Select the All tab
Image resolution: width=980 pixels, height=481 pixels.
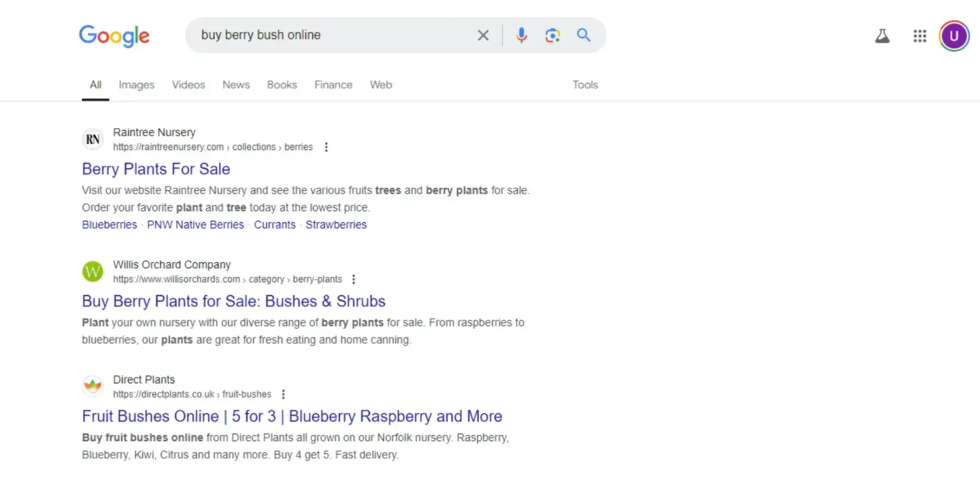95,85
